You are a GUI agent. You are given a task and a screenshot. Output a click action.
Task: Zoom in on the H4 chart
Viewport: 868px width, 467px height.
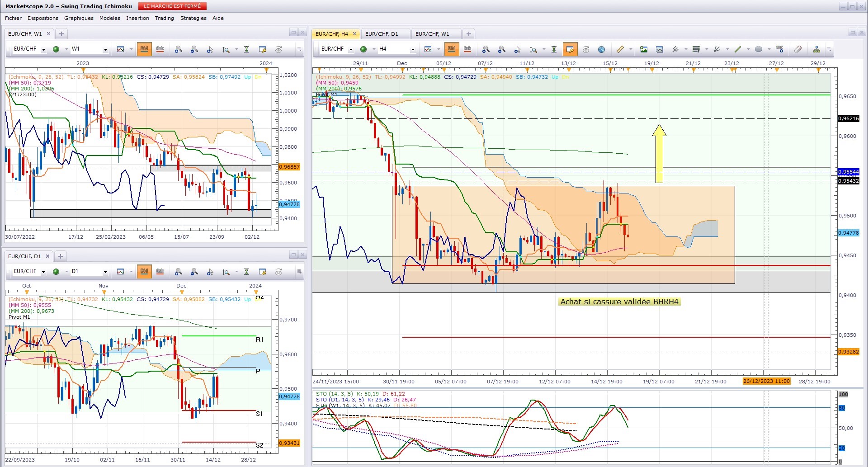click(486, 49)
